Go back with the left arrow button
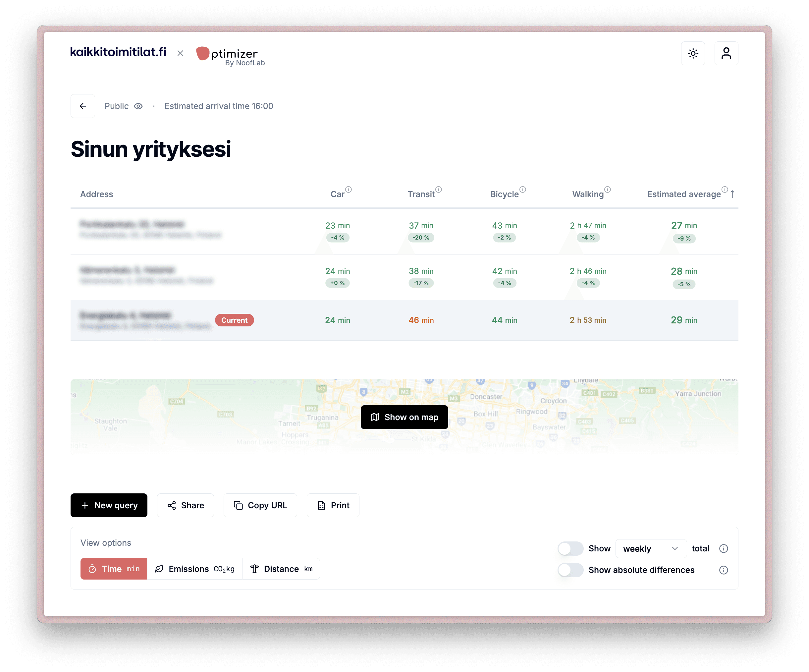809x672 pixels. click(83, 106)
